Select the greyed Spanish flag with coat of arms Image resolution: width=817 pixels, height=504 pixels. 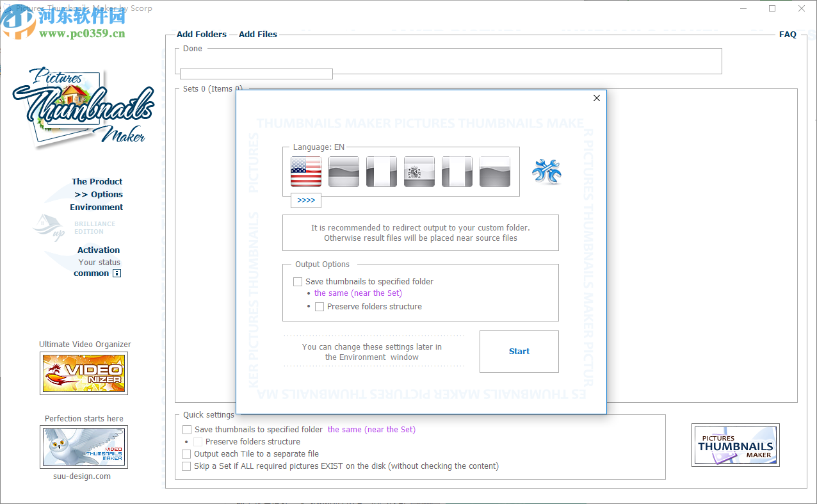tap(419, 172)
